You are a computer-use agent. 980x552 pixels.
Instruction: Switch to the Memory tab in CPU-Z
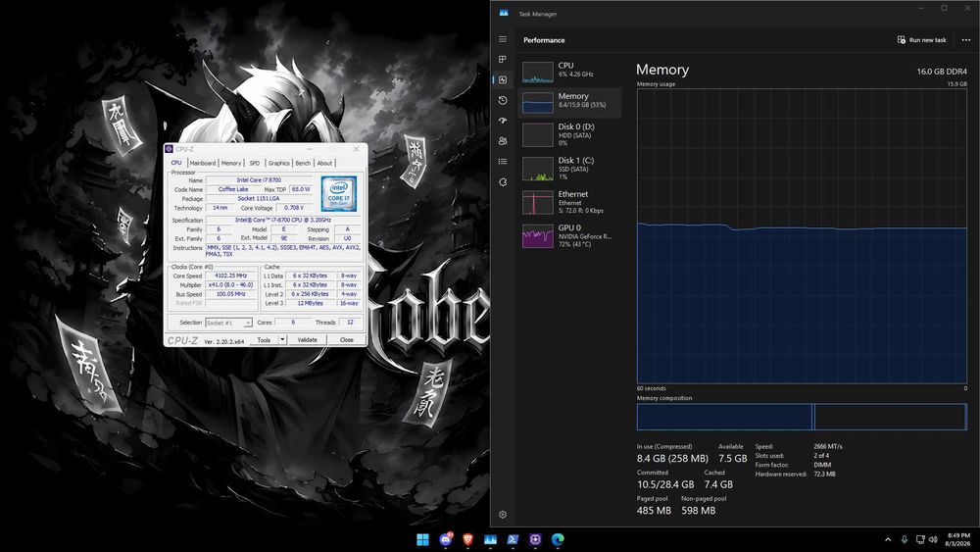pyautogui.click(x=231, y=163)
